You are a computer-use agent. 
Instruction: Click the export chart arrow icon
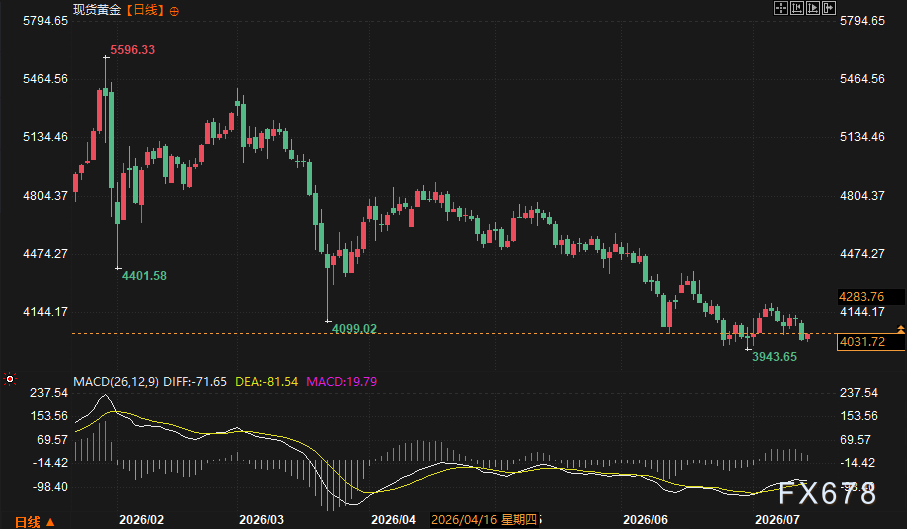[x=829, y=8]
